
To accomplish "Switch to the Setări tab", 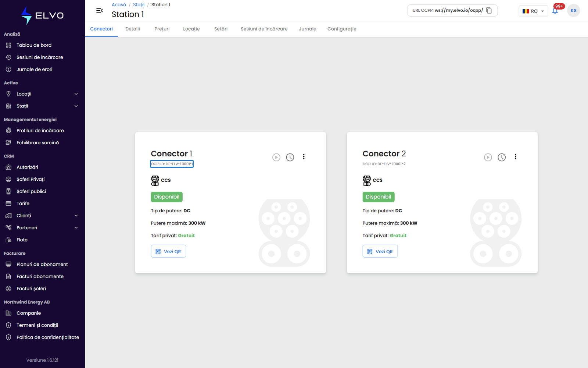I will pyautogui.click(x=221, y=29).
